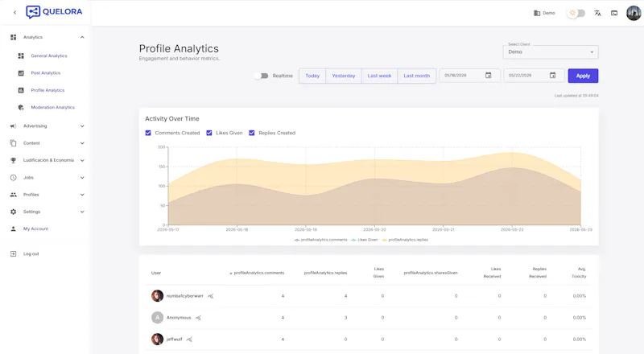Uncheck the Likes Given checkbox
The height and width of the screenshot is (354, 644).
tap(209, 133)
